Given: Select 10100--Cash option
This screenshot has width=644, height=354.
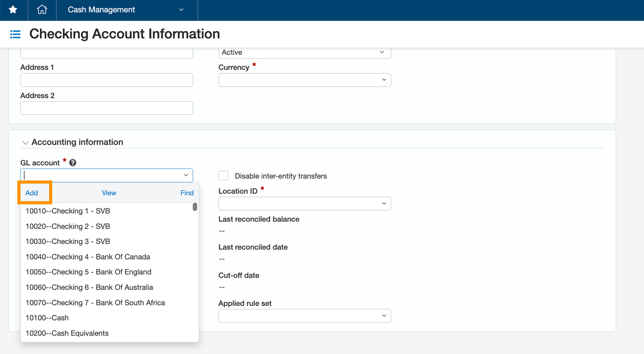Looking at the screenshot, I should [107, 318].
